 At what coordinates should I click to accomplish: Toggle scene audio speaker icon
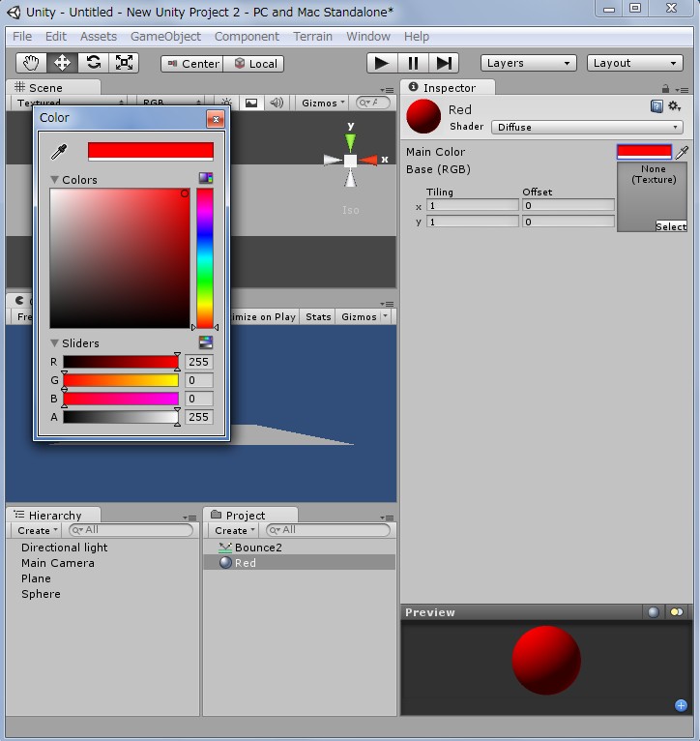pyautogui.click(x=277, y=103)
